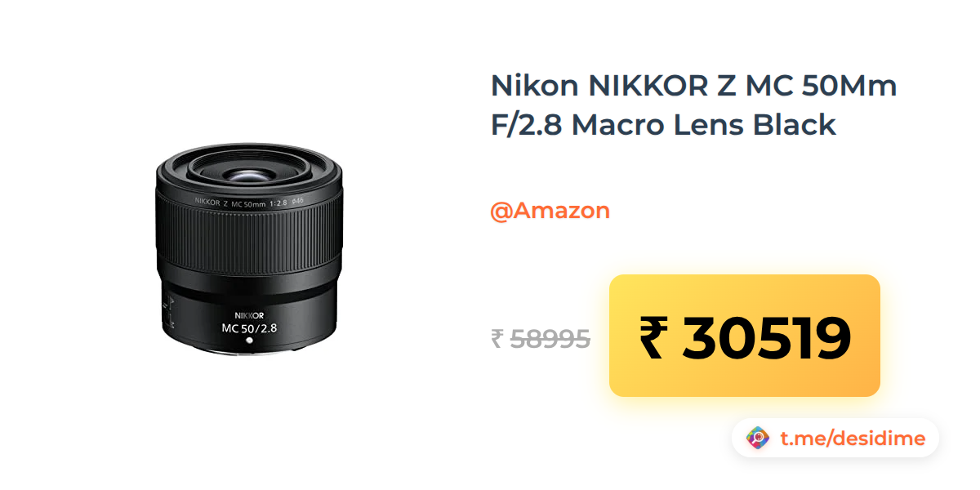Click the white pill around the desidime link
This screenshot has width=980, height=490.
[835, 439]
